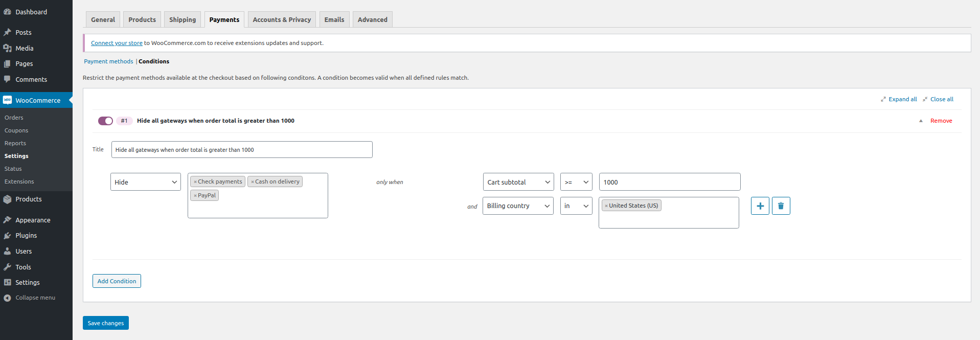Viewport: 980px width, 340px height.
Task: Open Plugins from the sidebar icon
Action: click(x=7, y=236)
